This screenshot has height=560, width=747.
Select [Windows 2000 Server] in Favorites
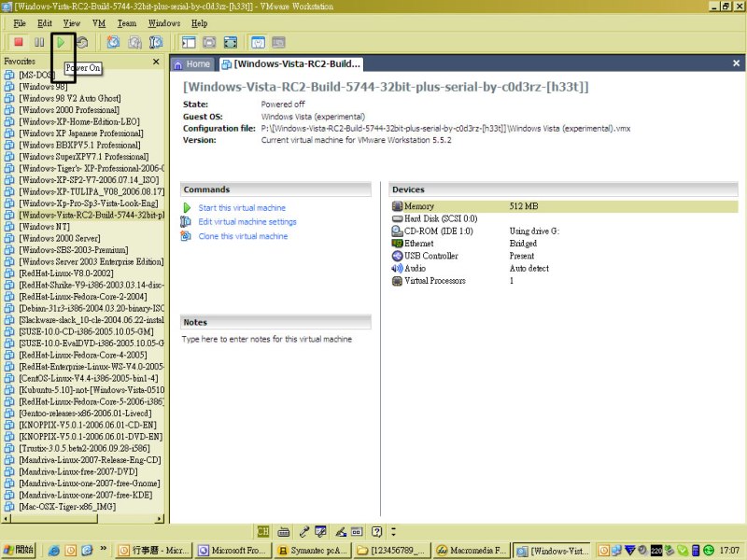62,238
